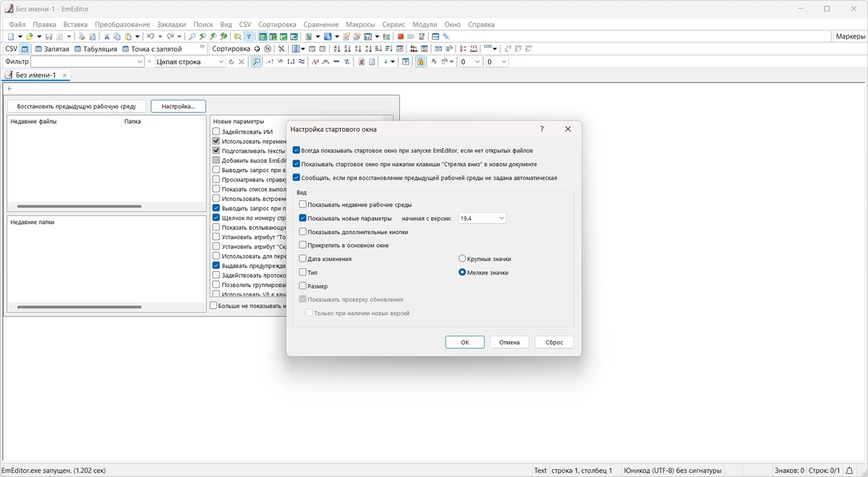The width and height of the screenshot is (868, 477).
Task: Click the Save diskette icon
Action: pos(49,36)
